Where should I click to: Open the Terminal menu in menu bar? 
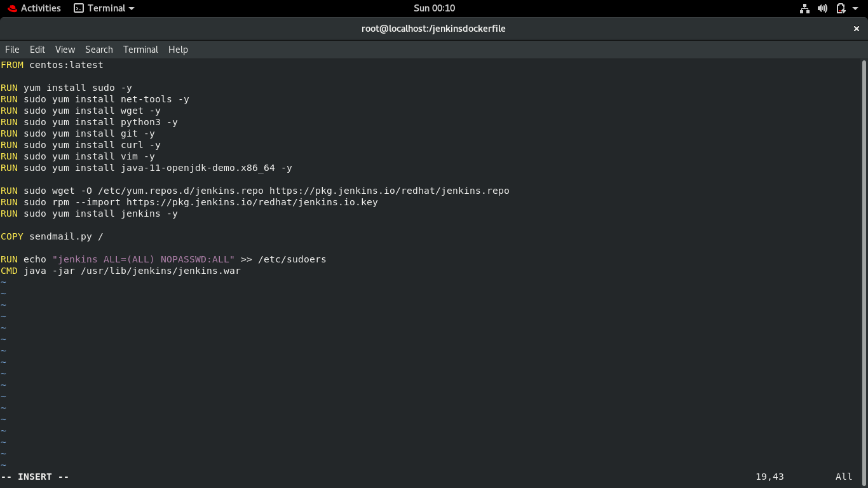[140, 50]
